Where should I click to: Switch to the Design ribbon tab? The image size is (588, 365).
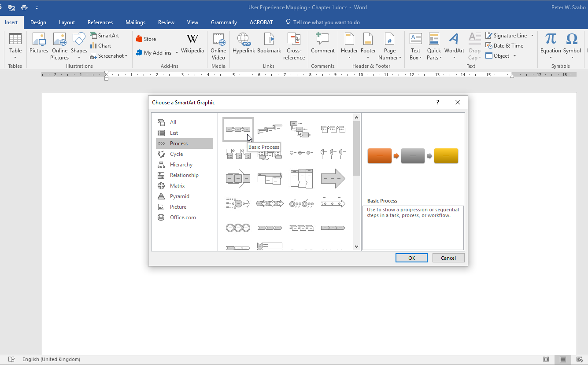coord(38,22)
